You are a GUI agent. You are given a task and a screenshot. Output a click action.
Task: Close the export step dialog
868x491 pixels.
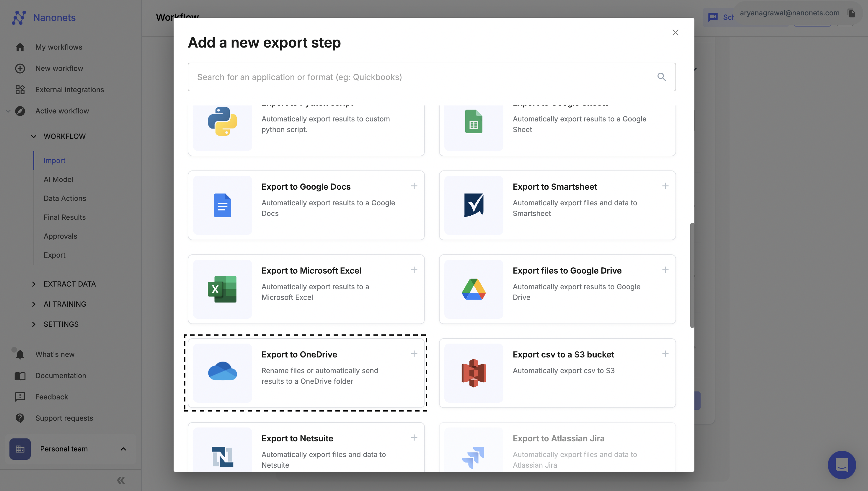coord(675,32)
